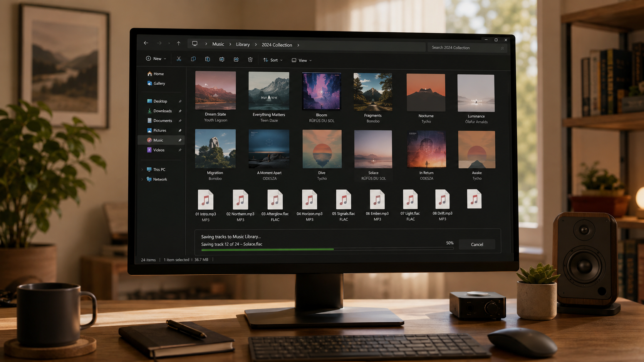The height and width of the screenshot is (362, 644).
Task: Select the Fragments album by Bonobo
Action: 373,92
